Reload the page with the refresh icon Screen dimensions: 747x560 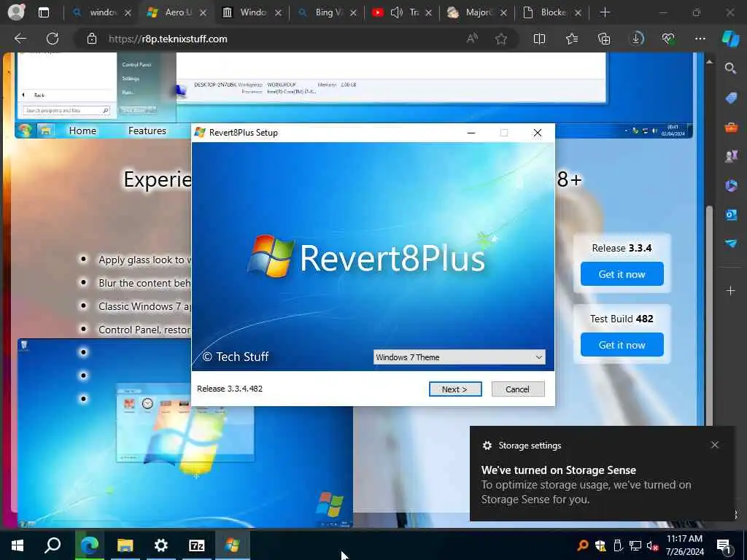[53, 39]
